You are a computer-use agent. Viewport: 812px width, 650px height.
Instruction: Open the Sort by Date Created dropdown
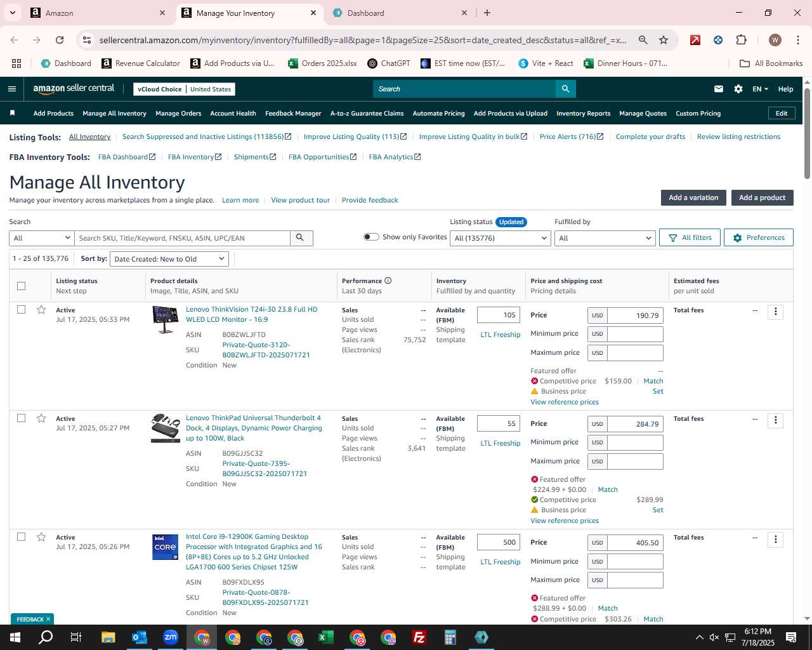(x=169, y=259)
